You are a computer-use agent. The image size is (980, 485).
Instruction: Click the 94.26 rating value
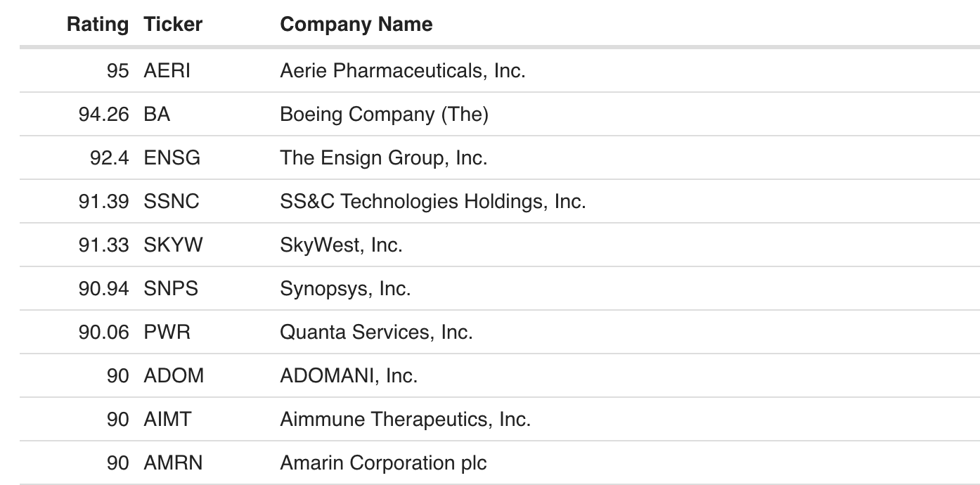pyautogui.click(x=104, y=114)
